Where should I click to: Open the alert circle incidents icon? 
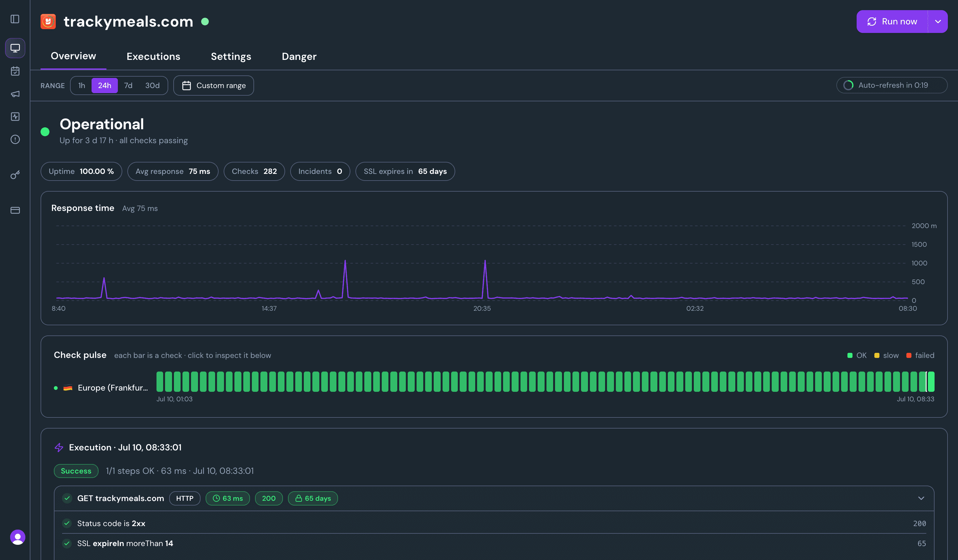tap(15, 139)
